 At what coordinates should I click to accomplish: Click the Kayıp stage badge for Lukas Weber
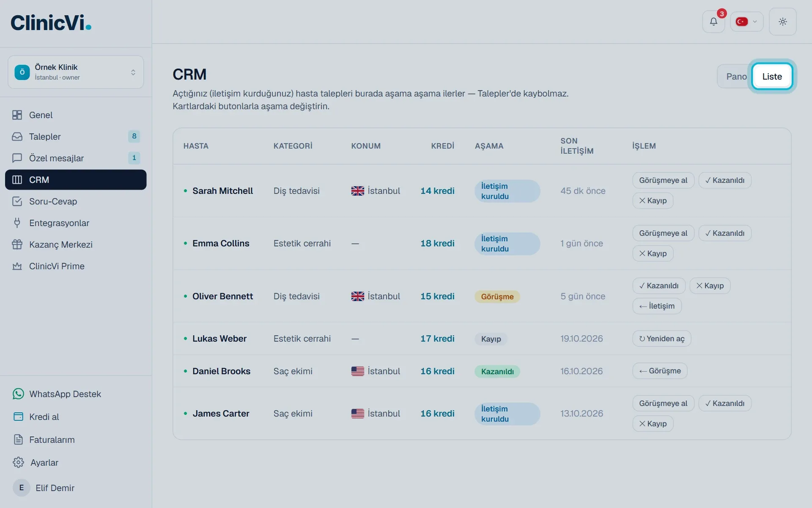click(491, 339)
